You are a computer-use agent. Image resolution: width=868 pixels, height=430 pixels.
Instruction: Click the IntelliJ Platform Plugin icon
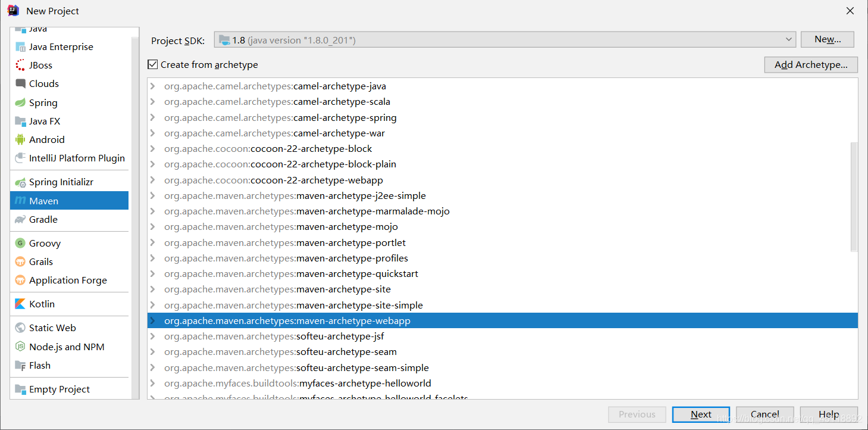[x=20, y=158]
